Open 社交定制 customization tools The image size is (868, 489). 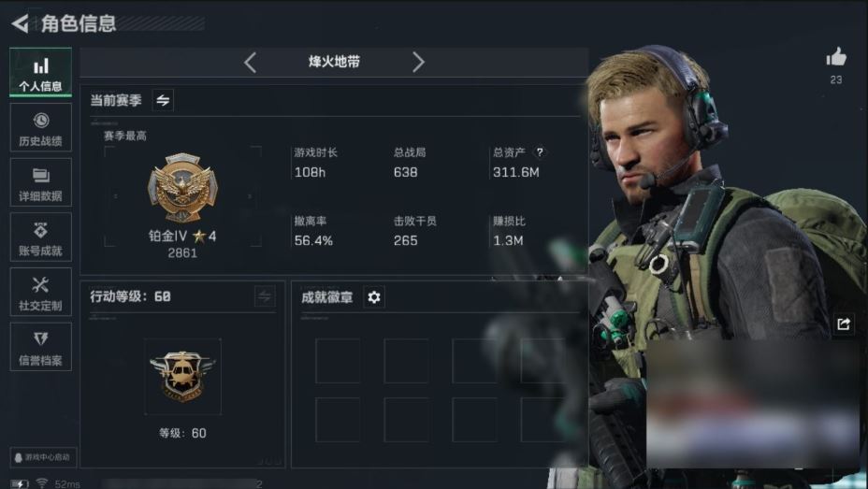coord(40,292)
